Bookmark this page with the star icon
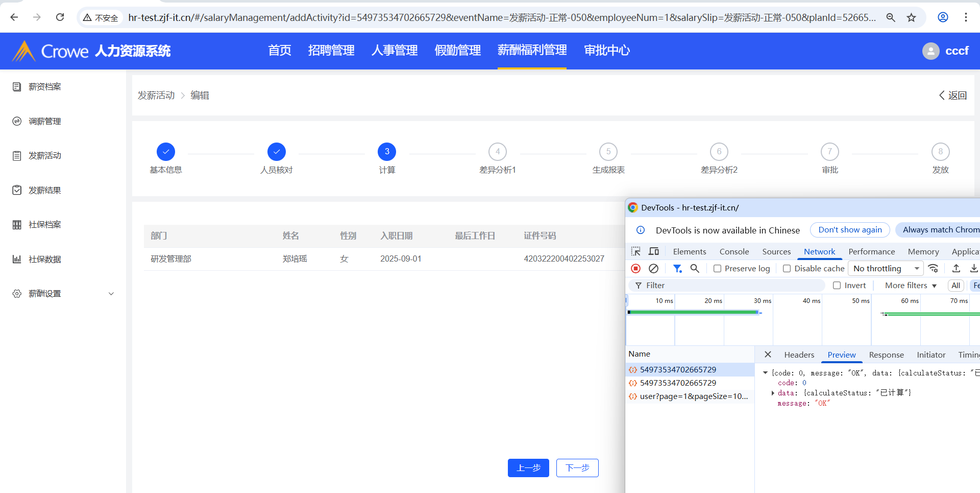The image size is (980, 493). 911,17
